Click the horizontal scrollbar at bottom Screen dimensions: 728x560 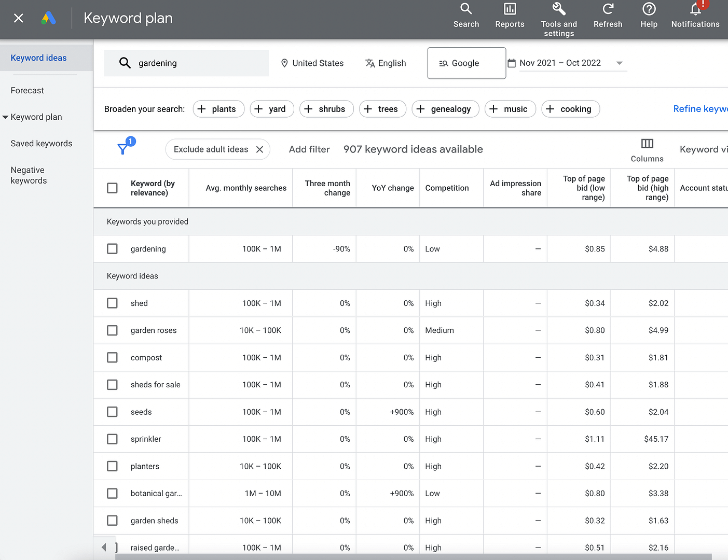click(413, 557)
